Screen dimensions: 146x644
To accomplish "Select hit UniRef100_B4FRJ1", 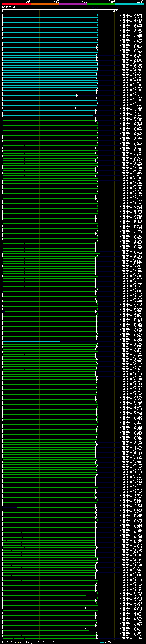I will 131,58.
